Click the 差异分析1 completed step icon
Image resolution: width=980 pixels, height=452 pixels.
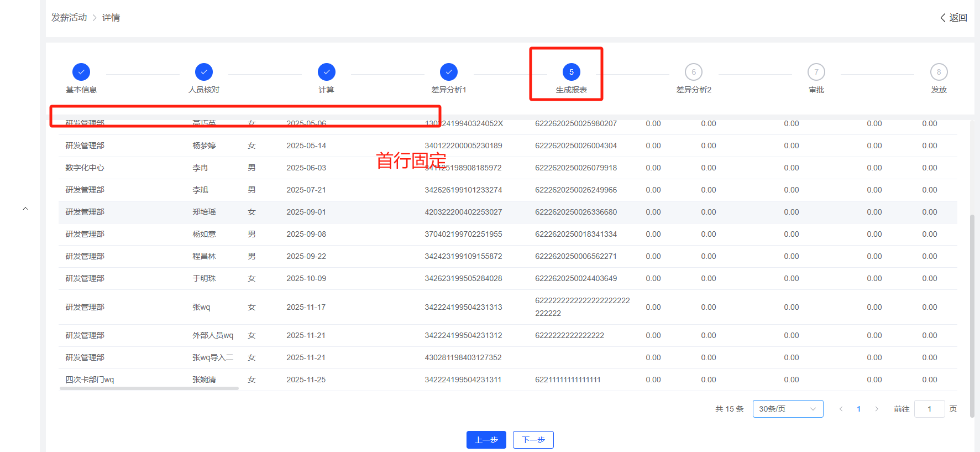pos(449,72)
